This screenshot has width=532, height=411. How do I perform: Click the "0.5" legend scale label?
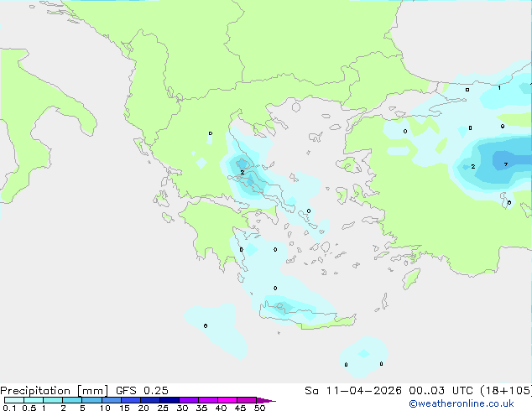tap(29, 408)
